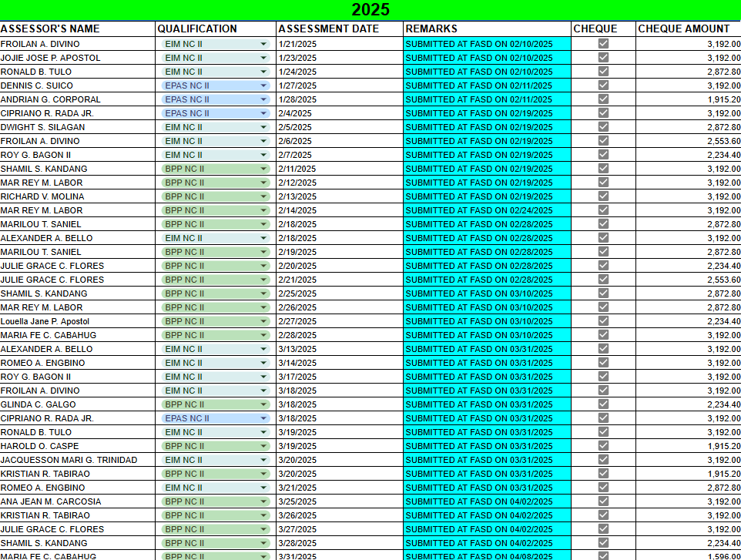Select remarks cell SUBMITTED AT FASD ON 02/24/2025
The width and height of the screenshot is (741, 560).
[x=488, y=210]
